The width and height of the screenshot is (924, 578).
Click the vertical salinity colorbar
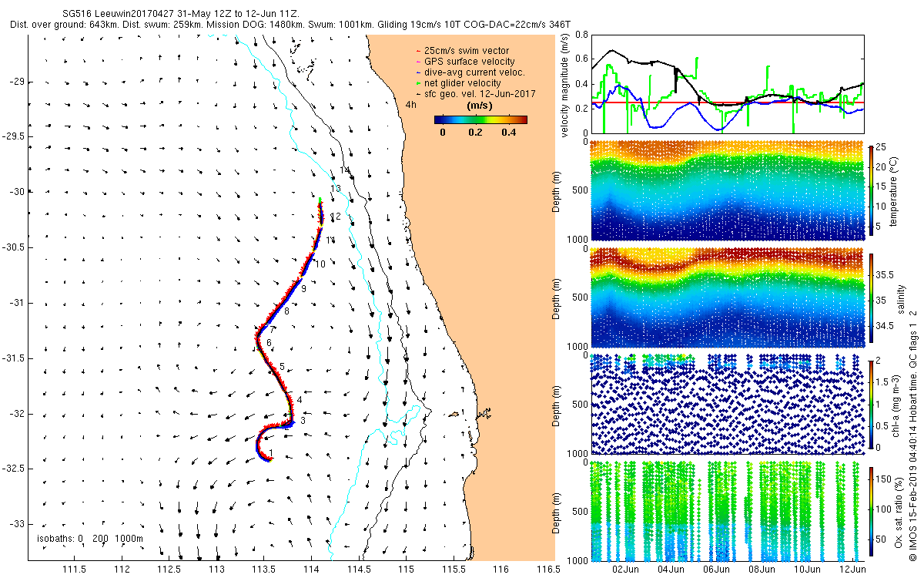[x=872, y=299]
